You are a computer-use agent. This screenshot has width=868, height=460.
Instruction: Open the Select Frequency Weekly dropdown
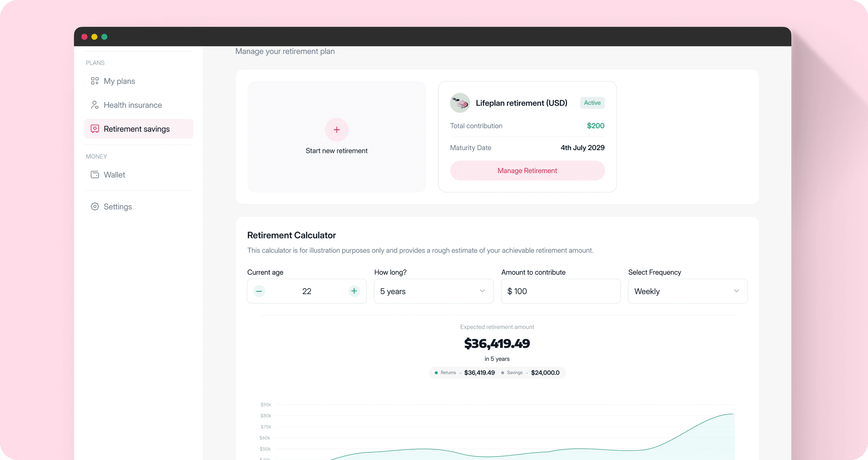[688, 291]
